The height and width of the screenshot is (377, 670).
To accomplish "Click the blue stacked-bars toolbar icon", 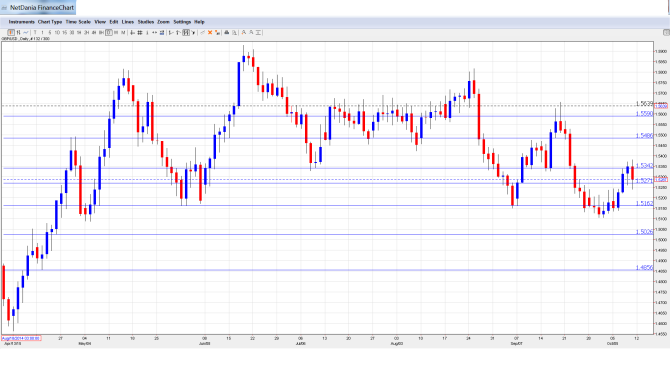I will [x=162, y=32].
